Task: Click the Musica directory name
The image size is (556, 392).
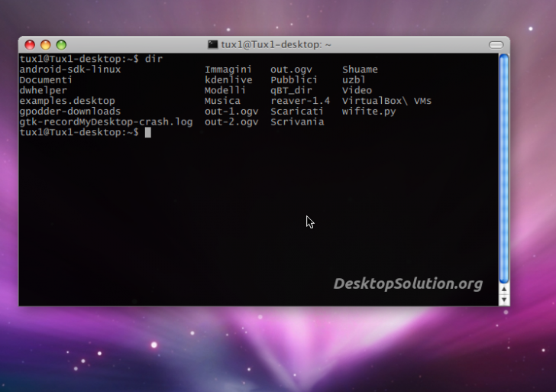Action: pos(222,101)
